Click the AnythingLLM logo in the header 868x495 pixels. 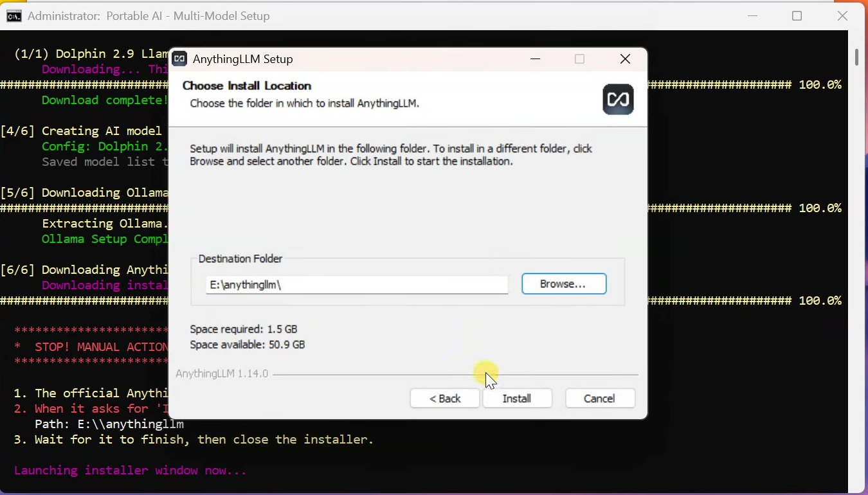pos(618,100)
